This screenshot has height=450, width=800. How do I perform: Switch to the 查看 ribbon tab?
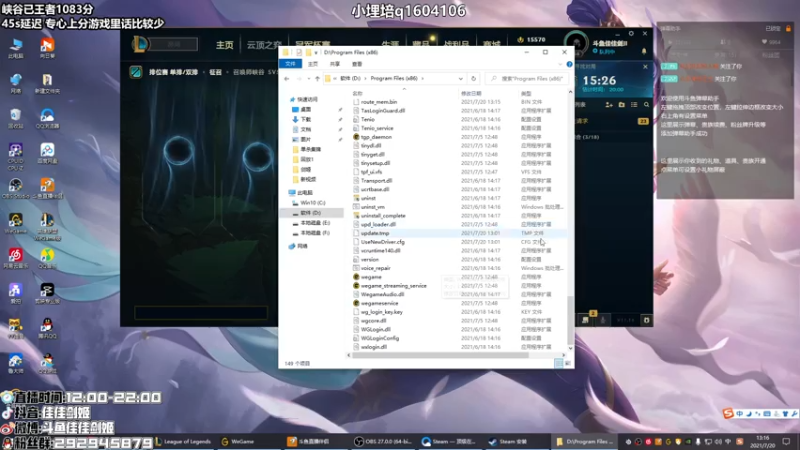coord(357,64)
